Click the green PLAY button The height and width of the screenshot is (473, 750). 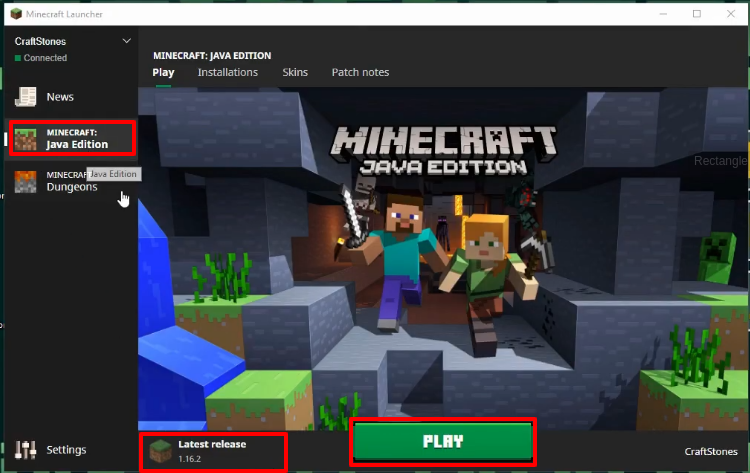coord(443,441)
